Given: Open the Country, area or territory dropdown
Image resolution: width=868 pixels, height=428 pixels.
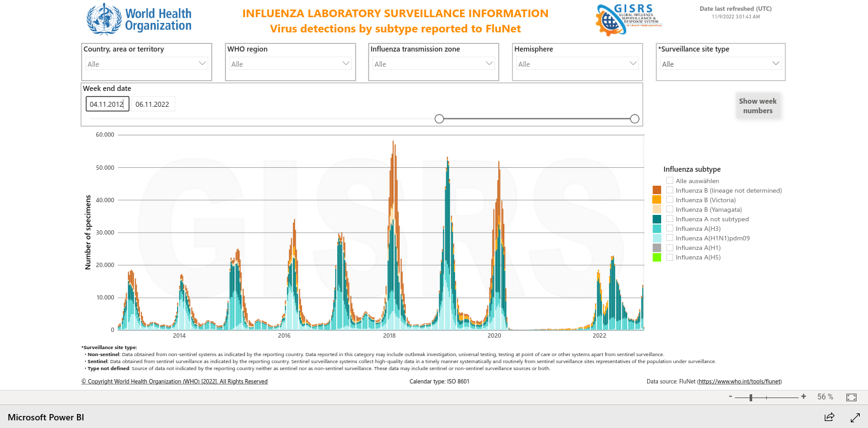Looking at the screenshot, I should coord(146,64).
